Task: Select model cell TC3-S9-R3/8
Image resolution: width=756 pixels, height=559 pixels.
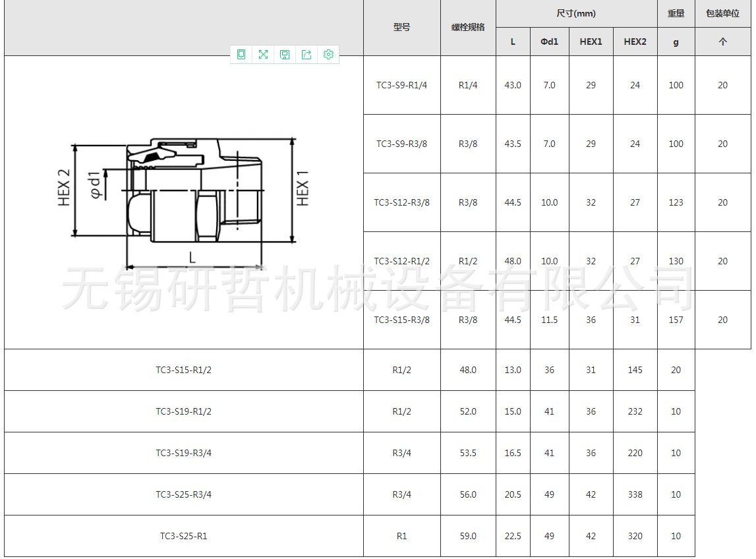Action: (401, 144)
